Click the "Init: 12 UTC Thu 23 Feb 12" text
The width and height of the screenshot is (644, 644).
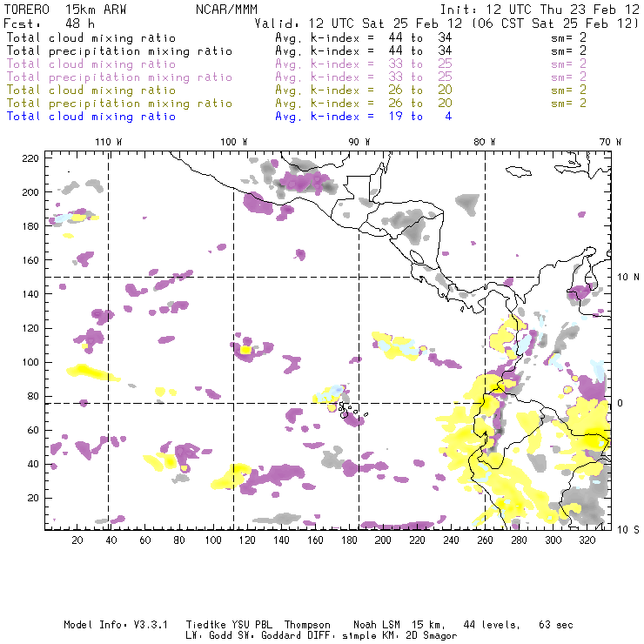click(540, 10)
